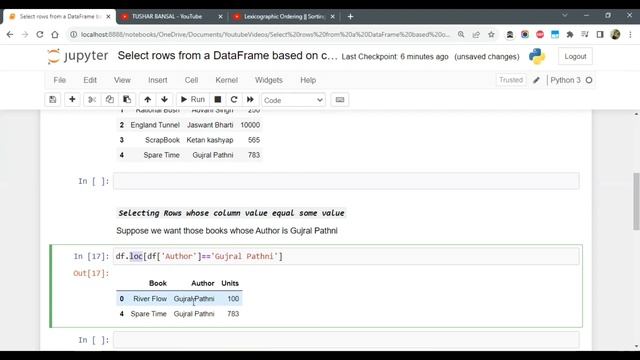Open the Cell menu
640x360 pixels.
191,80
